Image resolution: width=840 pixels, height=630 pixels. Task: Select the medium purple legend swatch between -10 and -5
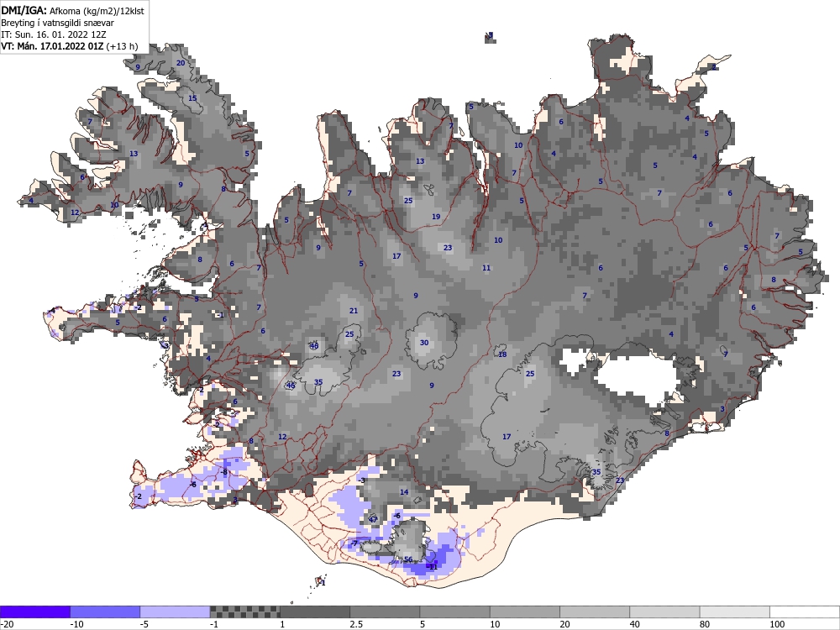point(105,612)
